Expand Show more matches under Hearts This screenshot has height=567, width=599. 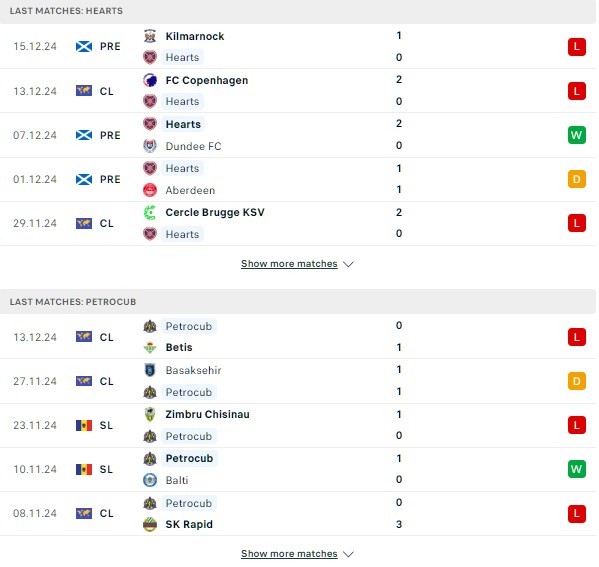click(x=289, y=264)
